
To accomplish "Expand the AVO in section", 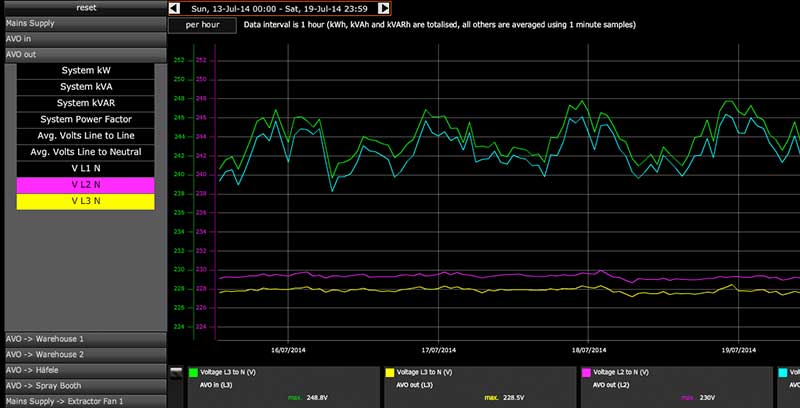I will [x=86, y=39].
